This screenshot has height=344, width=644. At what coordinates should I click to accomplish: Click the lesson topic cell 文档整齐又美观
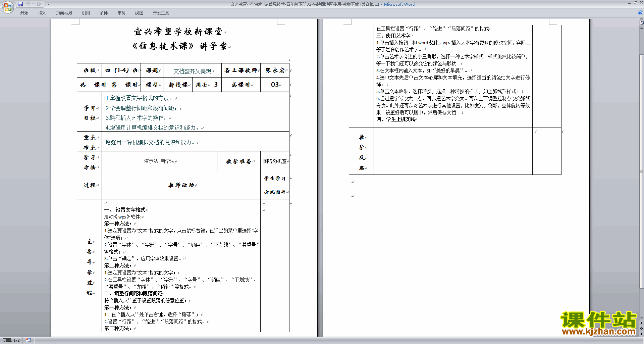point(192,71)
